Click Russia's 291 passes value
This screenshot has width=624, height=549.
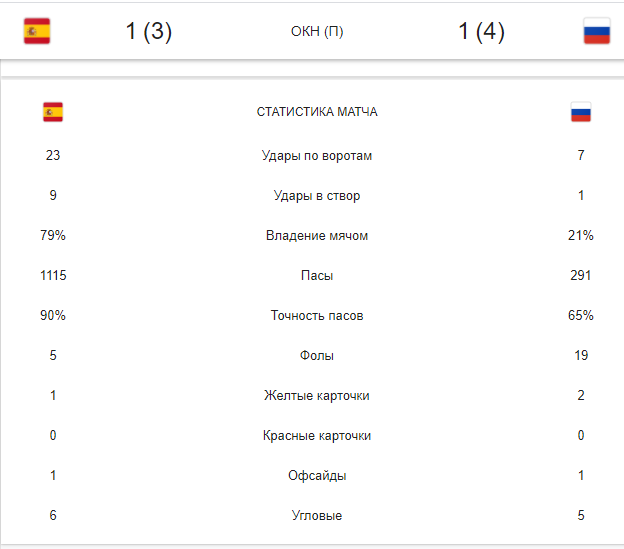pyautogui.click(x=581, y=276)
